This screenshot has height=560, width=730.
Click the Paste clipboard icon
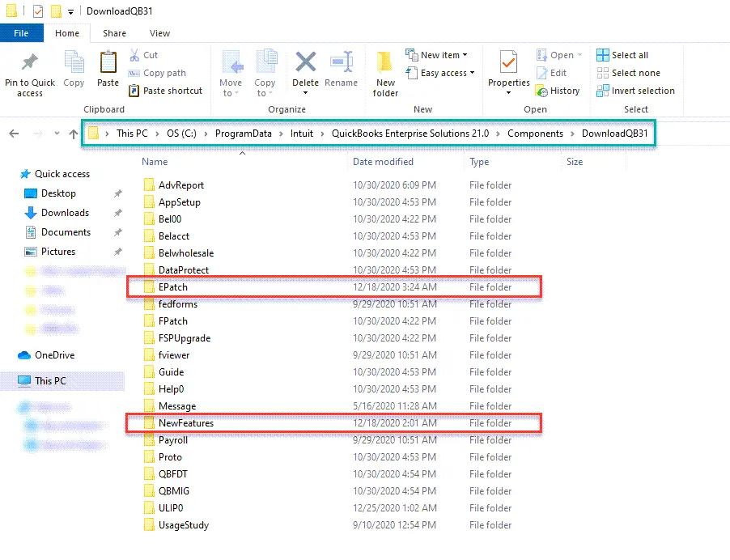click(108, 62)
